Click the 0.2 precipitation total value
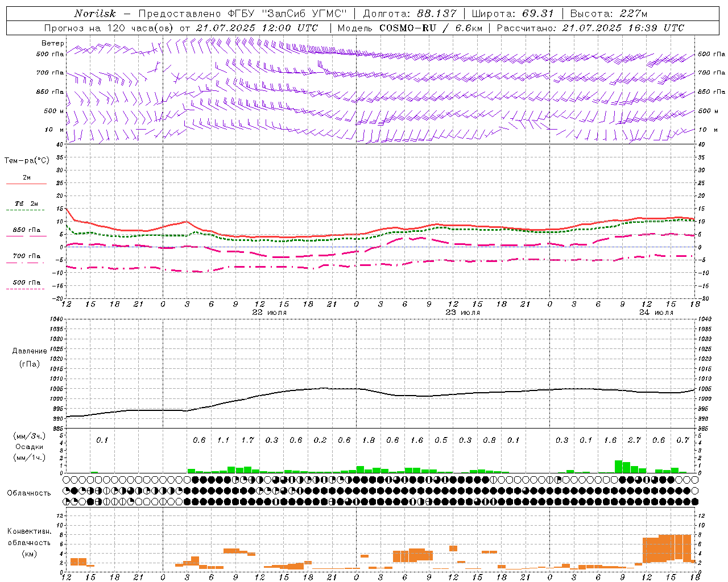 [320, 440]
